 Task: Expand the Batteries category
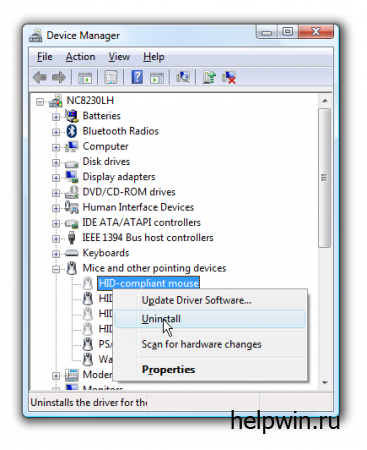click(56, 117)
